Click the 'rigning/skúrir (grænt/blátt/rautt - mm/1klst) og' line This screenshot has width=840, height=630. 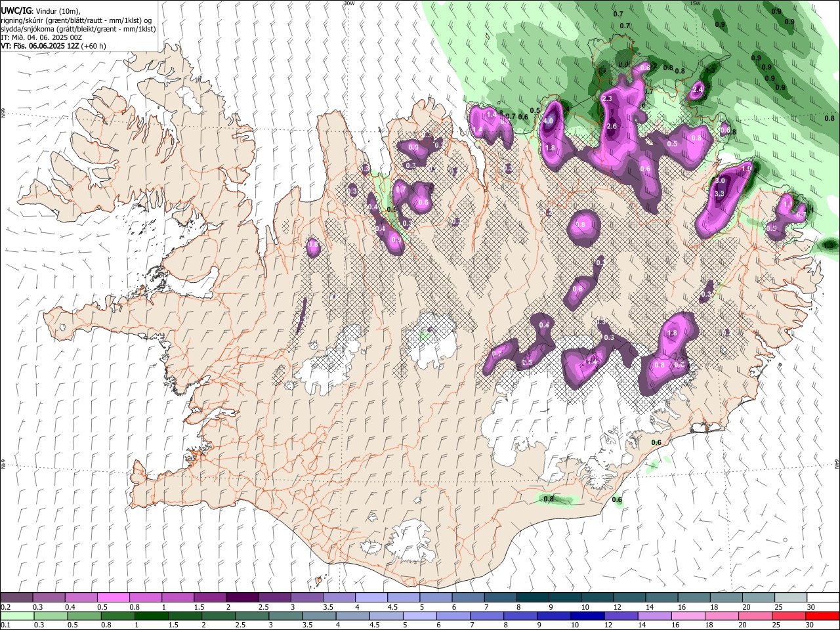coord(76,20)
